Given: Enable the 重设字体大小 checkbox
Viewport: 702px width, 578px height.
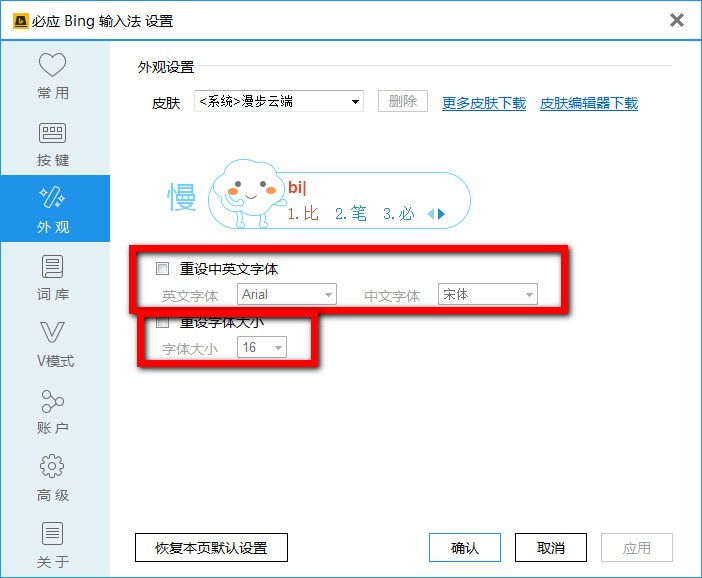Looking at the screenshot, I should tap(162, 322).
